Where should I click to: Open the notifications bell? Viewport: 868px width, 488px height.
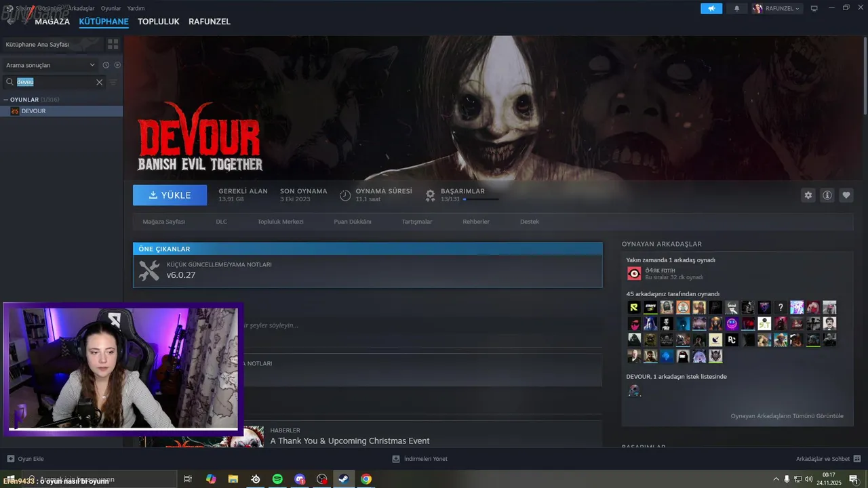[x=737, y=9]
